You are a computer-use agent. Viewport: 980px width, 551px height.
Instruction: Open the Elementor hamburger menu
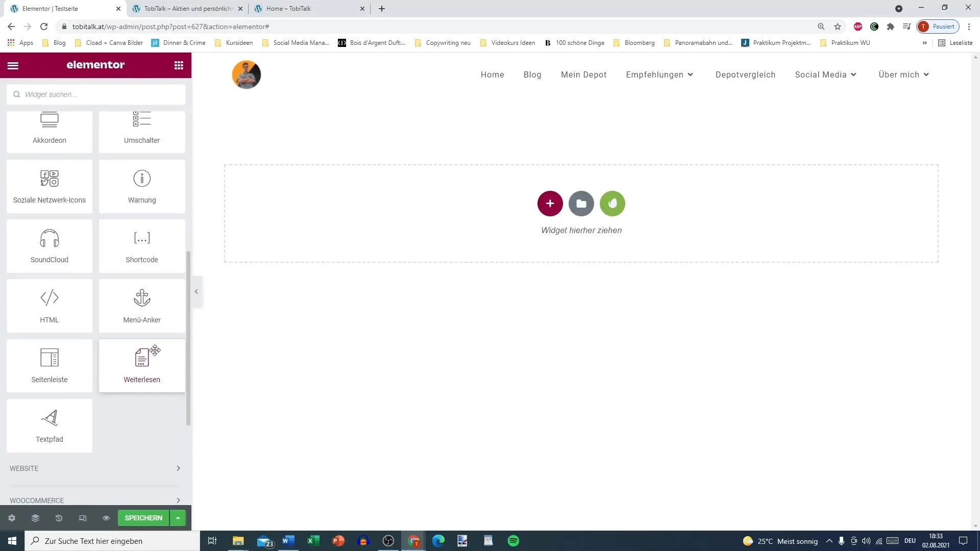click(13, 65)
